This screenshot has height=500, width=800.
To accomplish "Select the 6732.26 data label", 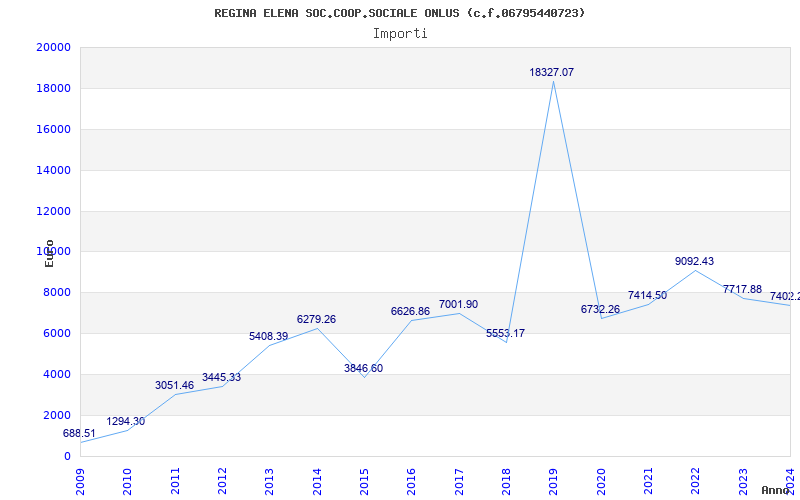I will coord(600,309).
